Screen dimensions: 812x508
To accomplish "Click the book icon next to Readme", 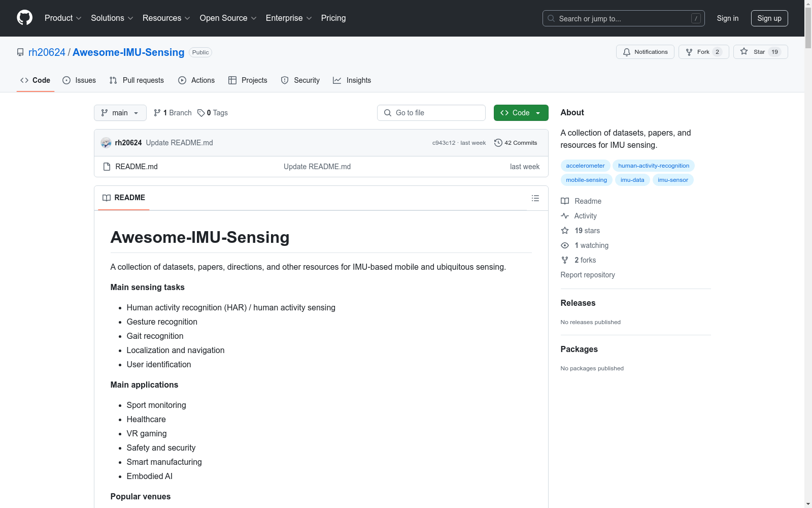I will pyautogui.click(x=565, y=201).
